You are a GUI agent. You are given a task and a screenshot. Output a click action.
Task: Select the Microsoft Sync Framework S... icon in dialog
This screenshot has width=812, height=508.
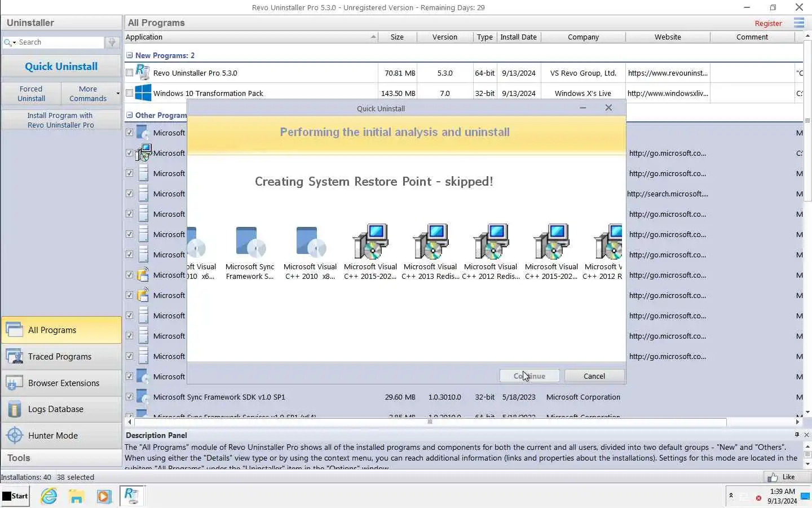(250, 242)
